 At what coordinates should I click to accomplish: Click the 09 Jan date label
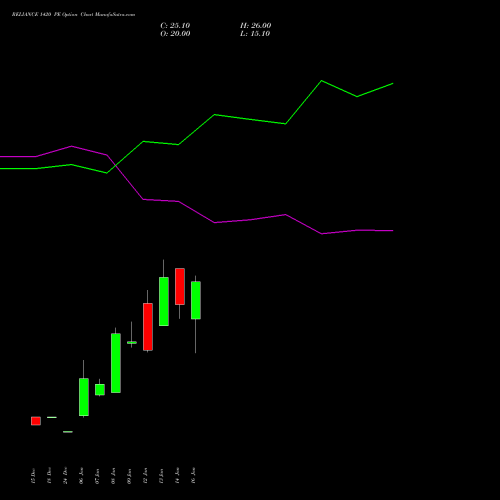[x=129, y=476]
